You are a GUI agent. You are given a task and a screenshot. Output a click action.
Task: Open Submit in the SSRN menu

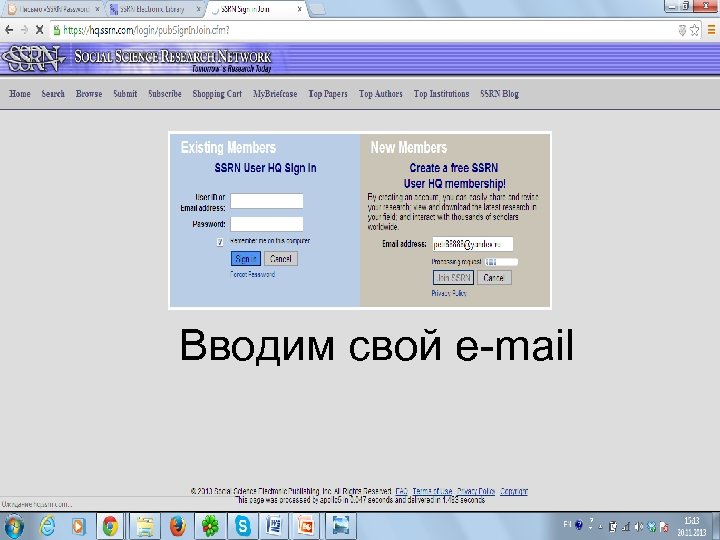pyautogui.click(x=125, y=94)
